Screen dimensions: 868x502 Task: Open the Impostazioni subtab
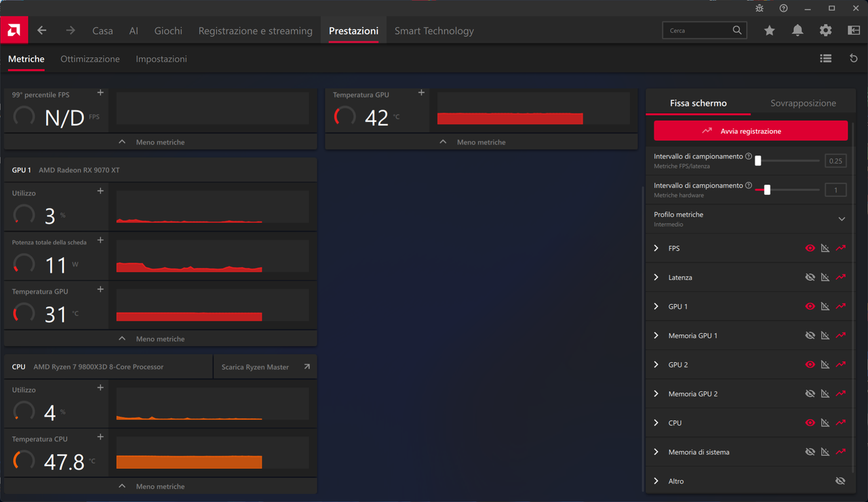[161, 59]
